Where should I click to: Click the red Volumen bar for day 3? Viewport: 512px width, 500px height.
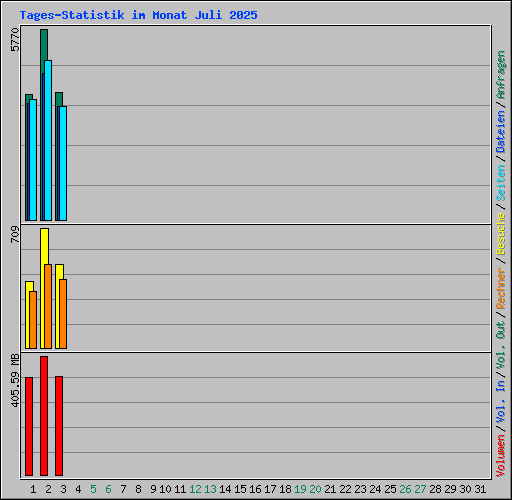pos(59,426)
